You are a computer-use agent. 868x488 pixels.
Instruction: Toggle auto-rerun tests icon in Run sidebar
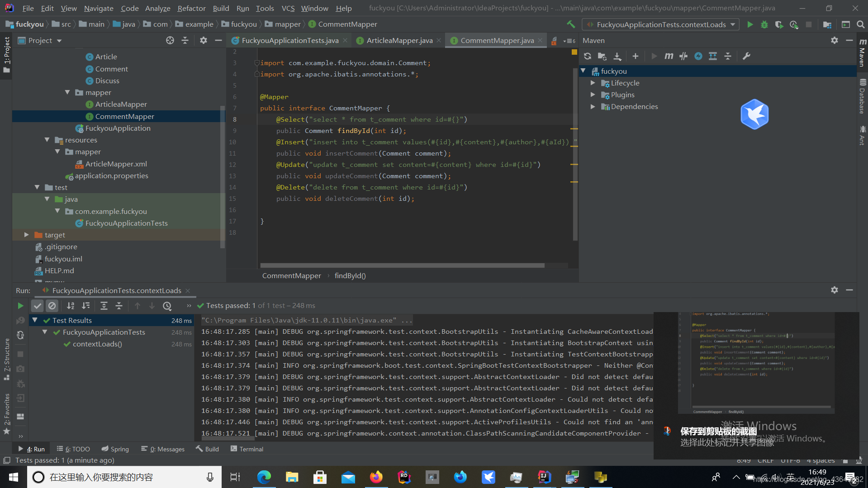[20, 335]
